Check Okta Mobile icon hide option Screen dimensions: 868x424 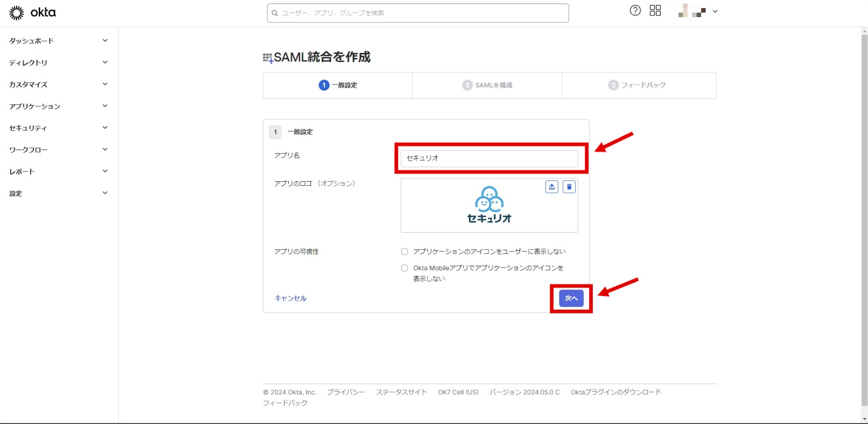coord(404,268)
